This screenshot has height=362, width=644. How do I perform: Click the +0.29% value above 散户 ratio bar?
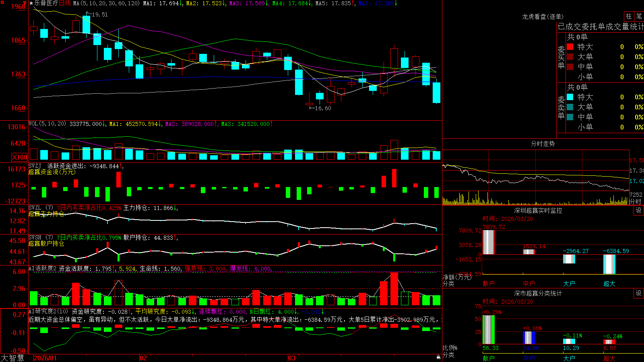pos(492,312)
